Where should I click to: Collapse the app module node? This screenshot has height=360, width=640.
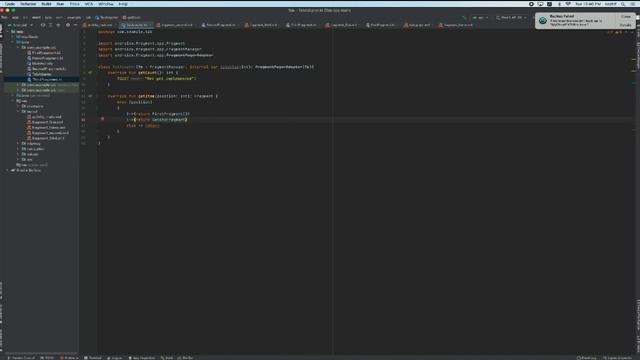pyautogui.click(x=7, y=31)
